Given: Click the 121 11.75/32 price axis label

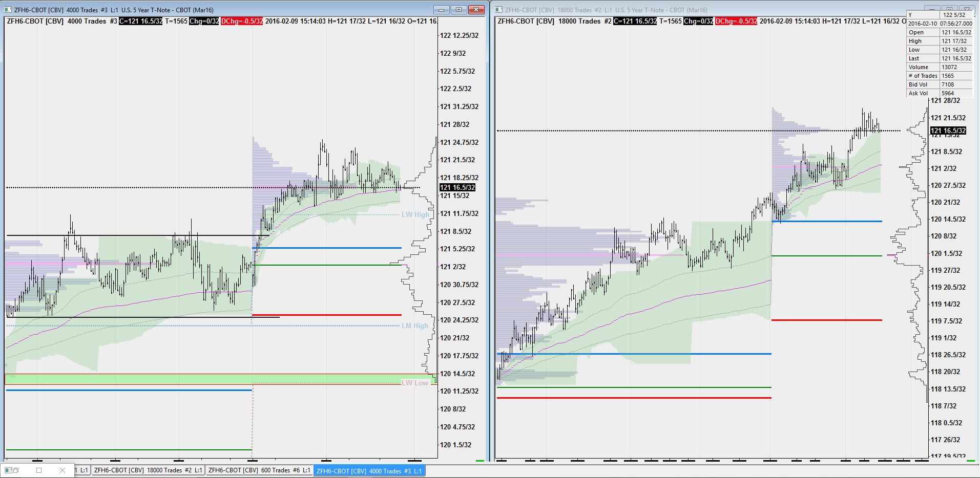Looking at the screenshot, I should click(x=459, y=213).
